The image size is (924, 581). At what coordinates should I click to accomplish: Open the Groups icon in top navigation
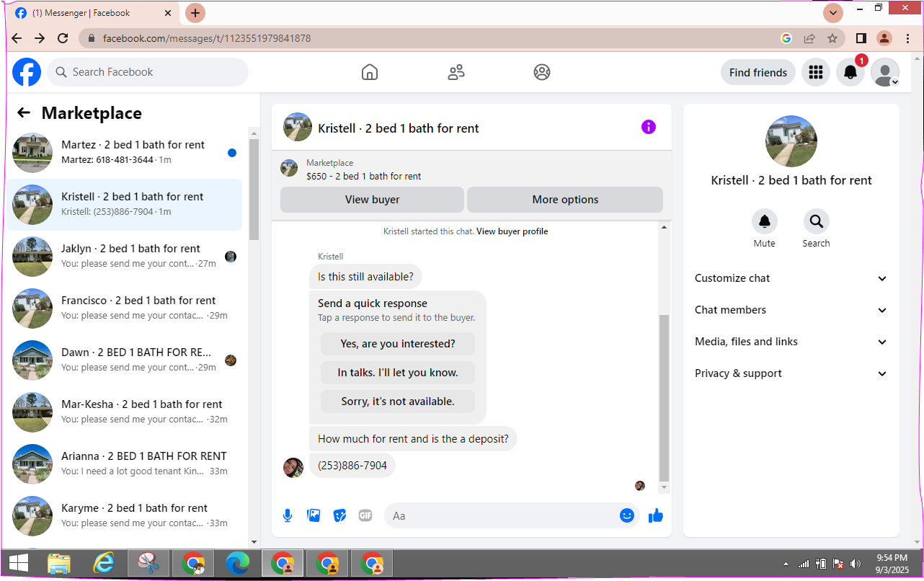[542, 72]
